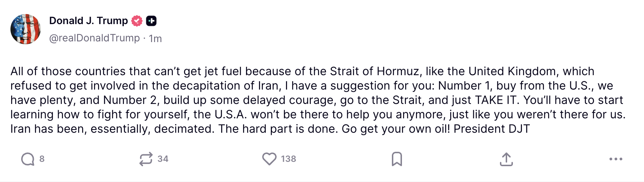Click the @realDonaldTrump handle
Image resolution: width=644 pixels, height=182 pixels.
(94, 38)
